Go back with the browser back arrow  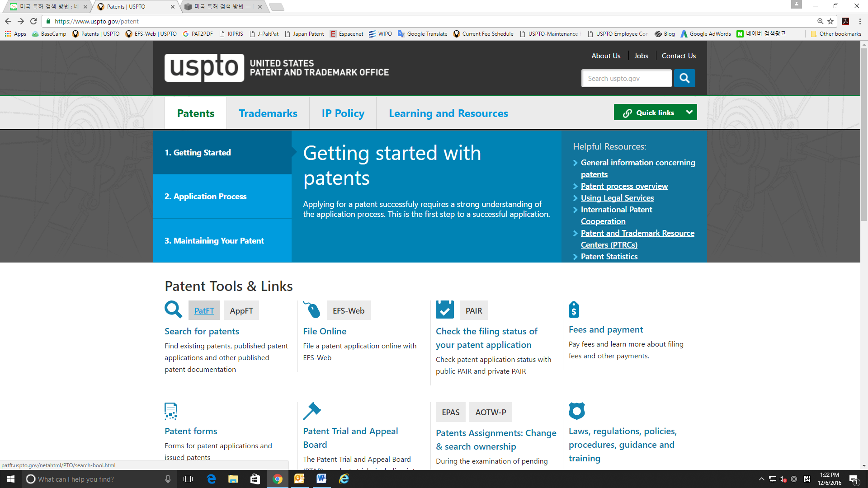point(8,21)
